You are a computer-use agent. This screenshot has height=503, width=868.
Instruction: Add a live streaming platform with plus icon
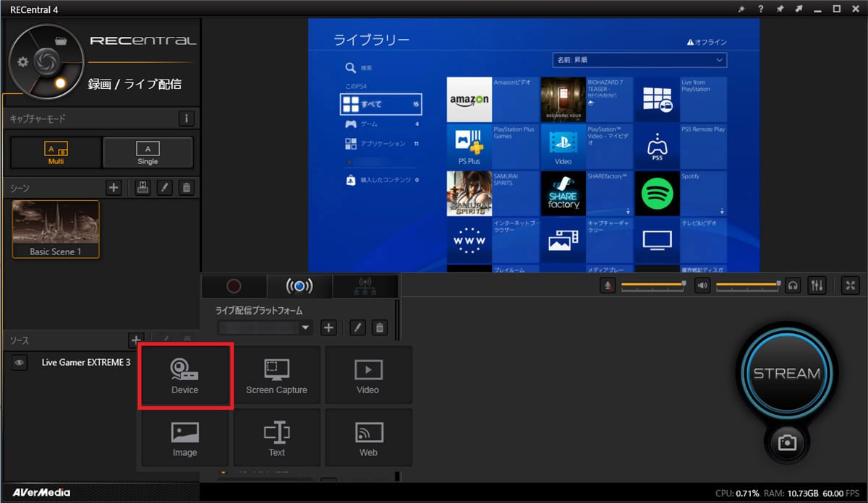(329, 327)
